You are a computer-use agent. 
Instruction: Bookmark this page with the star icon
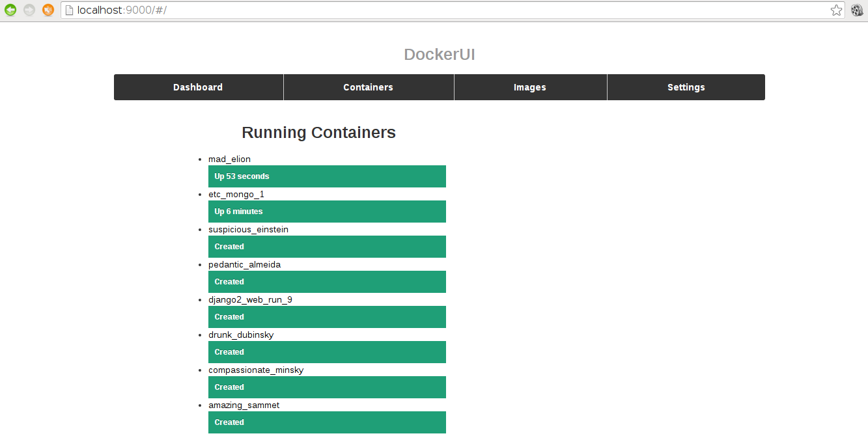point(836,10)
